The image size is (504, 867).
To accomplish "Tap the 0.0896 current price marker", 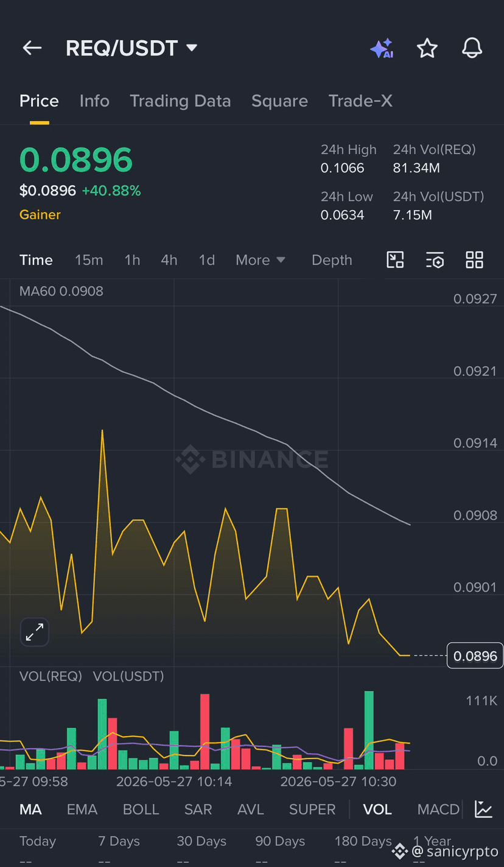I will [475, 656].
